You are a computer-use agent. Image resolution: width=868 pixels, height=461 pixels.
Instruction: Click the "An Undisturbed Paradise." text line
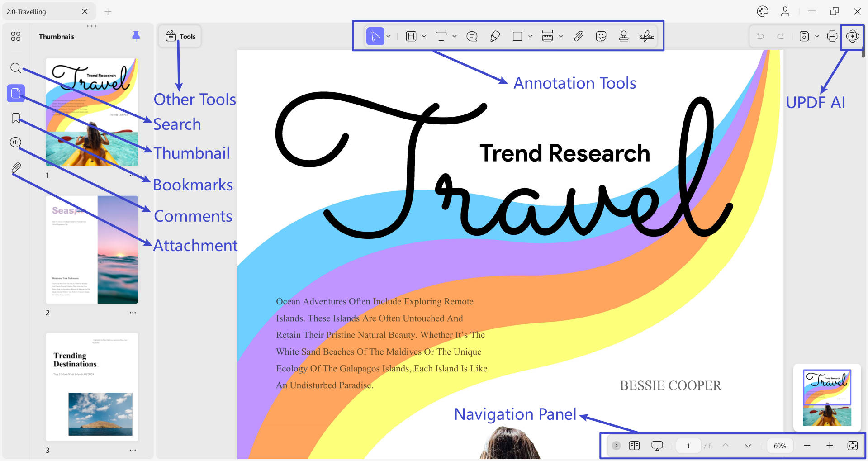click(325, 385)
